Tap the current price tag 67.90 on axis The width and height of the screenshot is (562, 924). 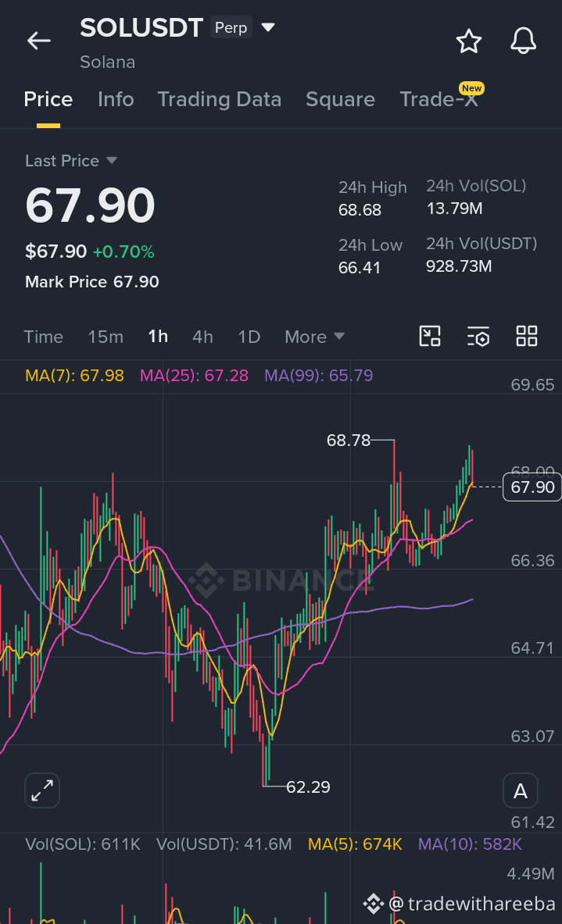(532, 487)
